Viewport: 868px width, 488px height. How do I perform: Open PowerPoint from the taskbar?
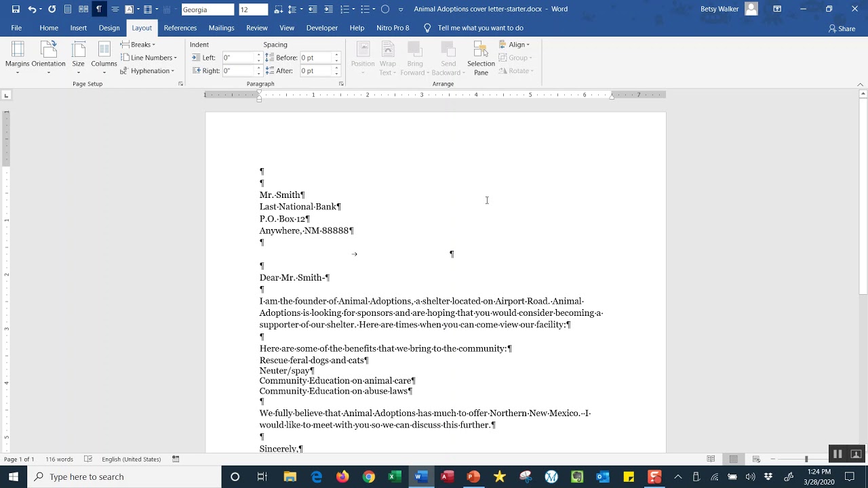[473, 476]
